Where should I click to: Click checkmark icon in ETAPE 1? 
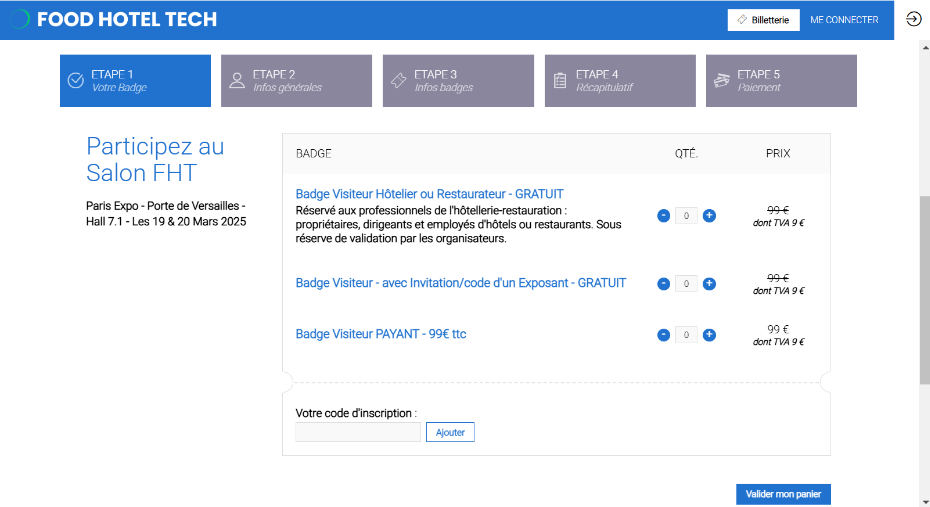pyautogui.click(x=75, y=80)
